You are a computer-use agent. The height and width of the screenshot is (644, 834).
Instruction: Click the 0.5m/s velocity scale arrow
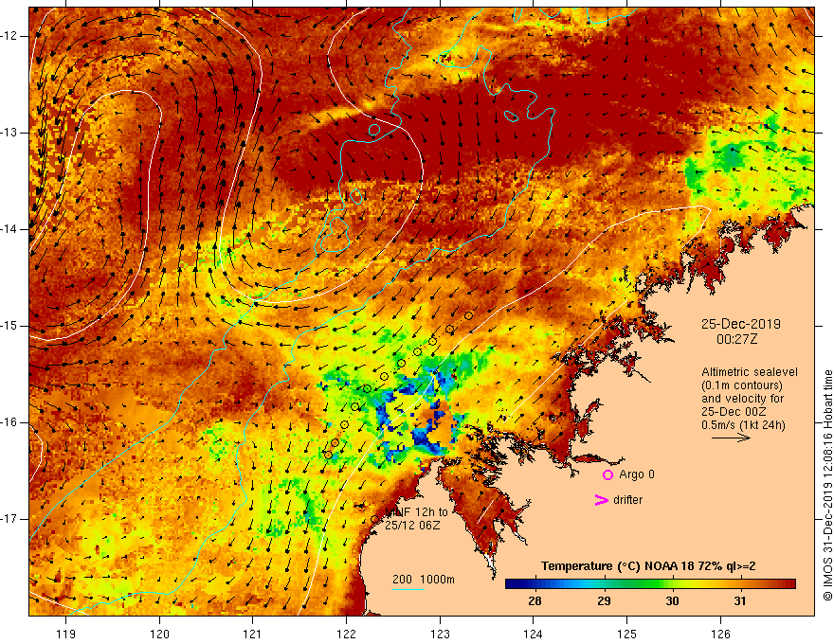tap(731, 438)
